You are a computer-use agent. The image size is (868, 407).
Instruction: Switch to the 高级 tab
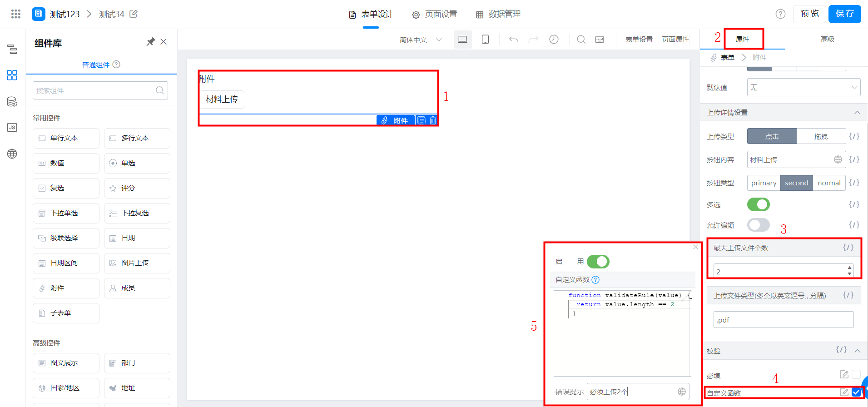[827, 39]
